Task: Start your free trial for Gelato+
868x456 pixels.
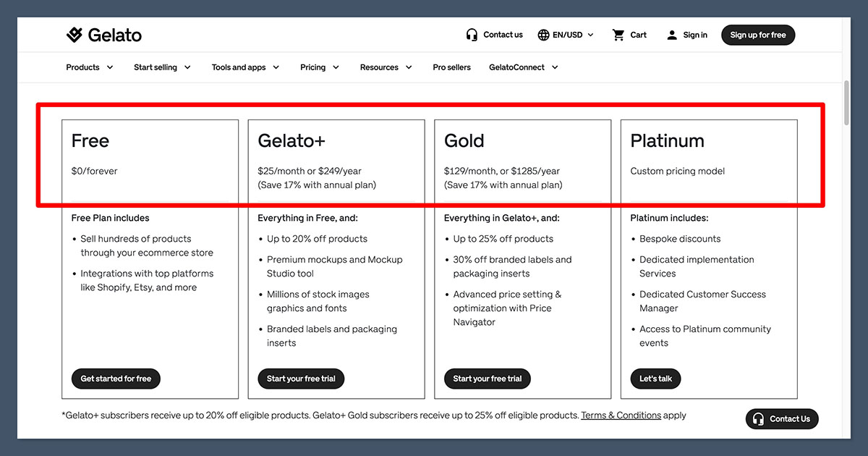Action: (x=301, y=378)
